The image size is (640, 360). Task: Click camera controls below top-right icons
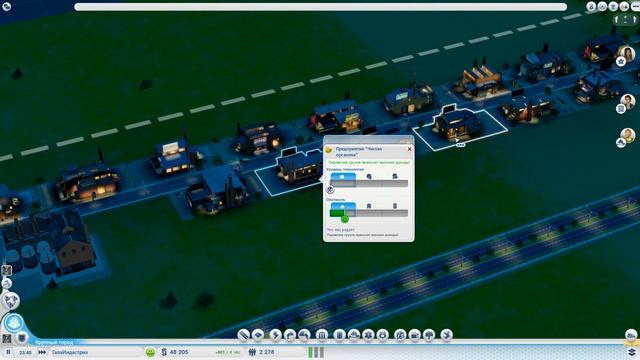[x=625, y=20]
